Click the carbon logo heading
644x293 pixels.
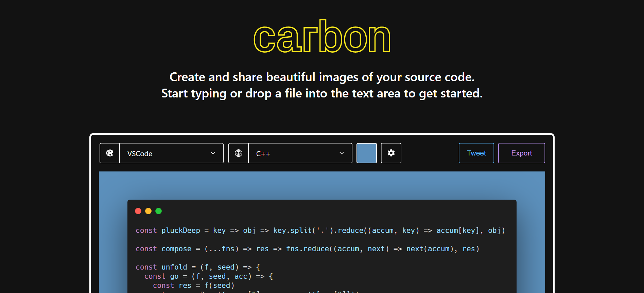click(x=322, y=37)
